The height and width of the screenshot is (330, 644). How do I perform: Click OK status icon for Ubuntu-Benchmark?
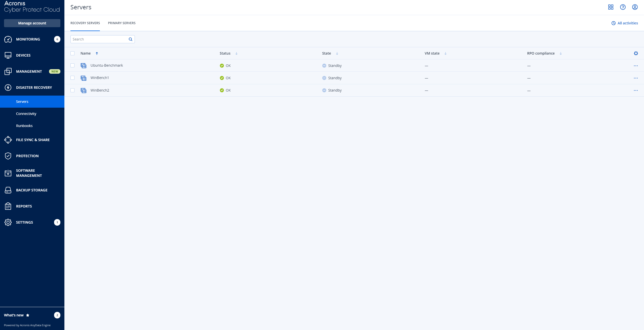tap(222, 66)
